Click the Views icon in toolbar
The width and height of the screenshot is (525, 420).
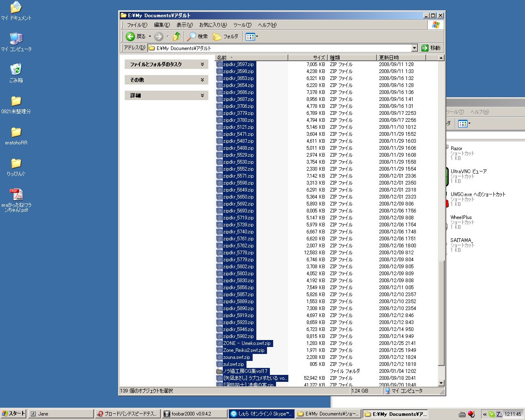250,37
